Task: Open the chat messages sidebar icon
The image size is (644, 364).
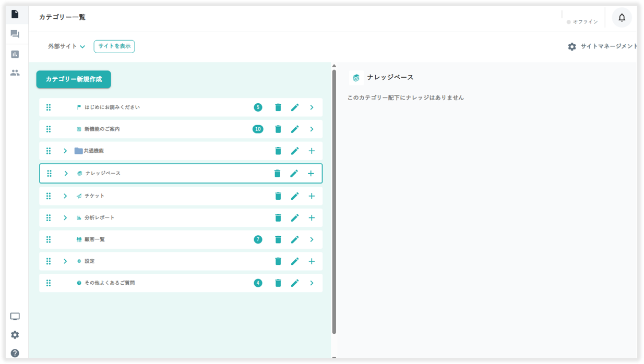Action: (15, 34)
